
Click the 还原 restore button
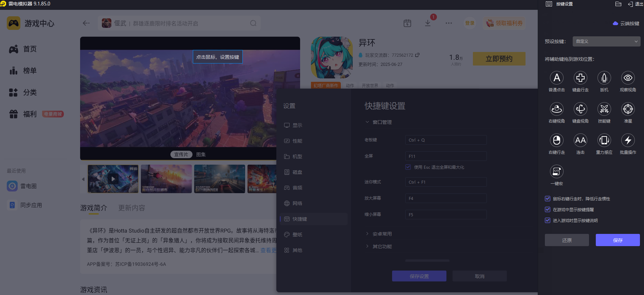point(567,240)
